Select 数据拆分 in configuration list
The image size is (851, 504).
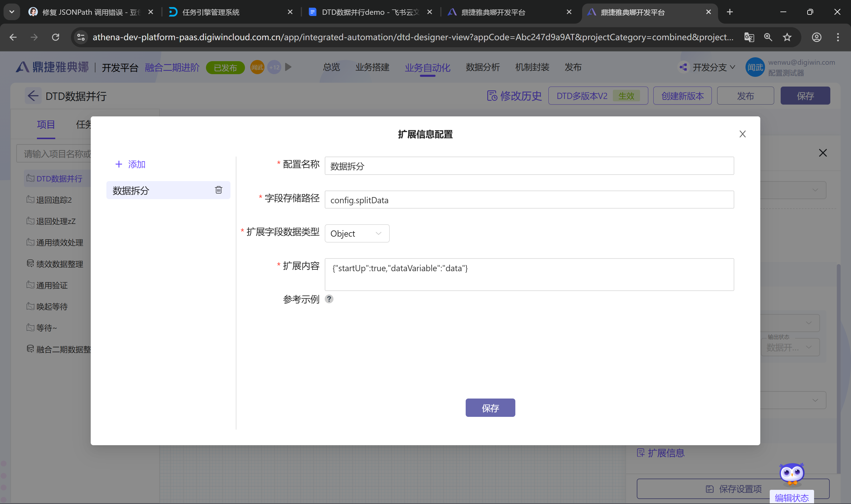(x=168, y=190)
